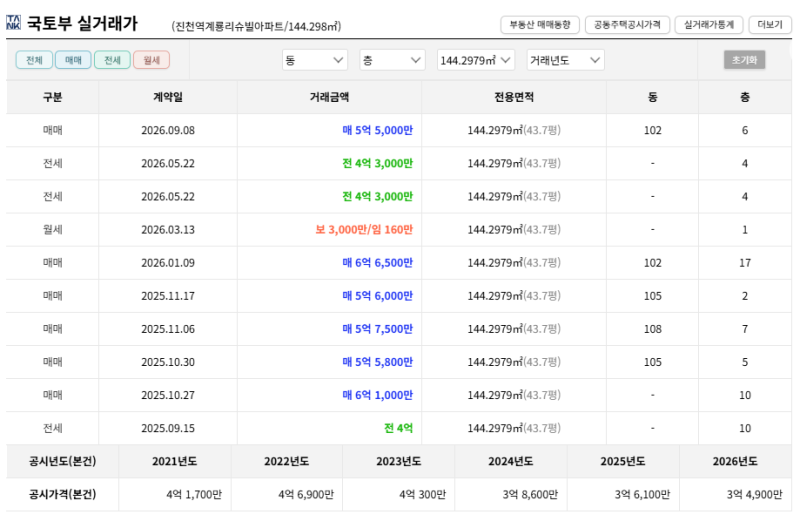Select date 2025.10.27

tap(168, 395)
